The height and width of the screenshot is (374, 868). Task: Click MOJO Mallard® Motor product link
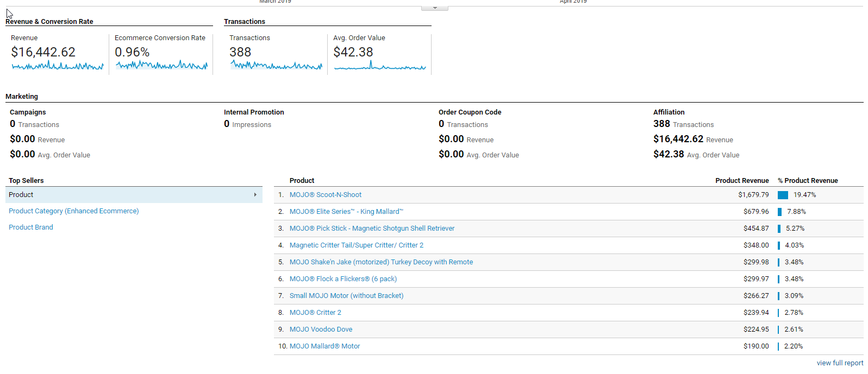pyautogui.click(x=324, y=346)
